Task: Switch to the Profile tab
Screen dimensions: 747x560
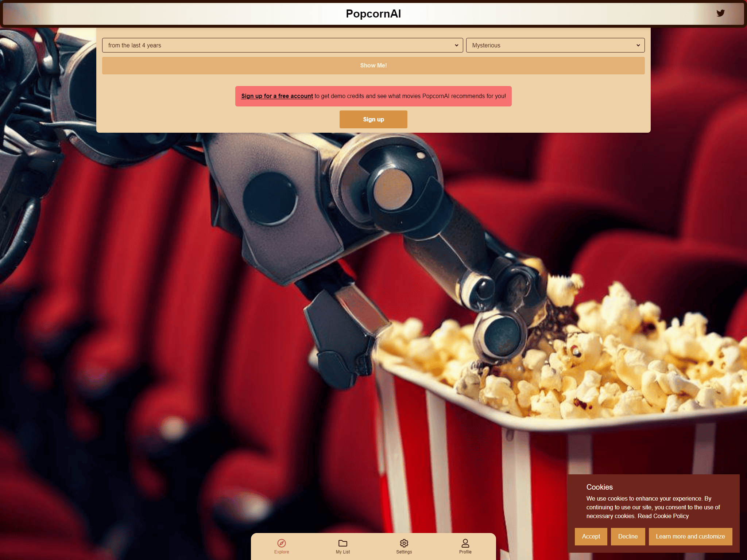Action: click(x=465, y=546)
